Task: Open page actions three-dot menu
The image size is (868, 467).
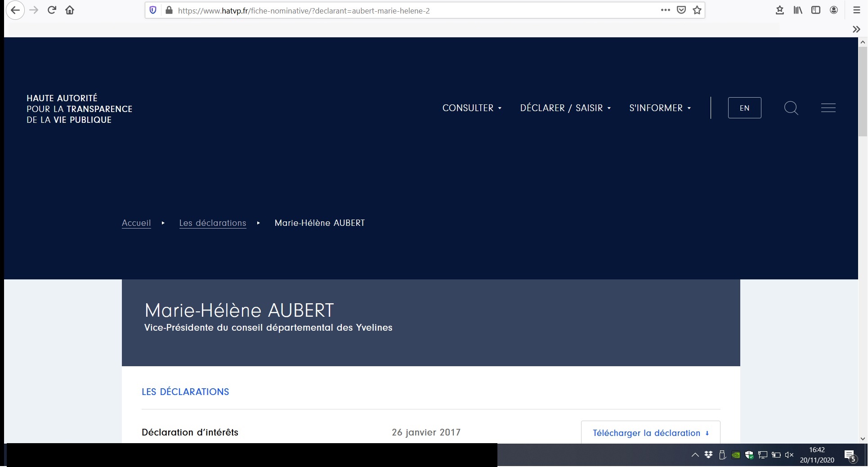Action: [666, 10]
